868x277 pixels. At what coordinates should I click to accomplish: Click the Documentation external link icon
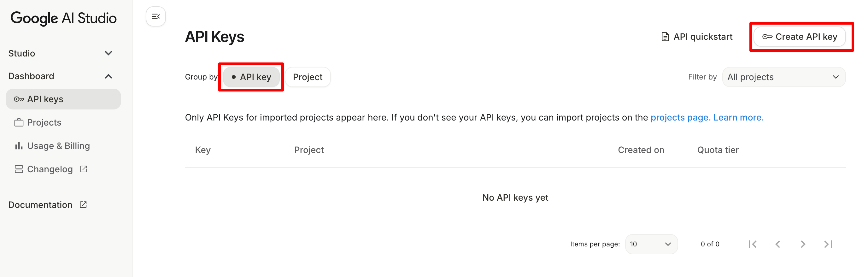point(83,204)
